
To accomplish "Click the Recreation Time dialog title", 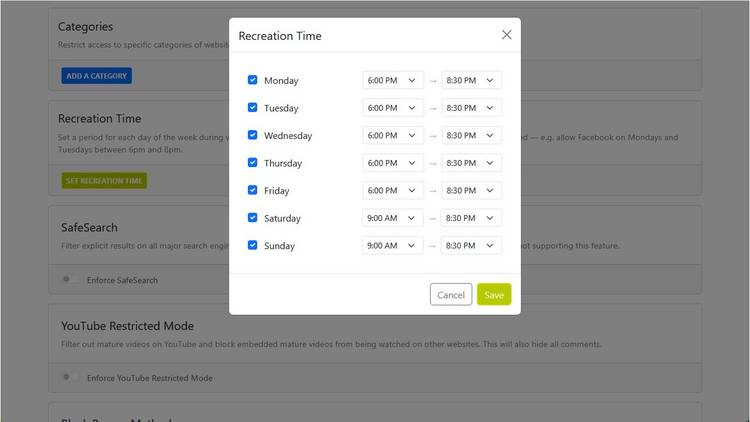I will [x=280, y=36].
